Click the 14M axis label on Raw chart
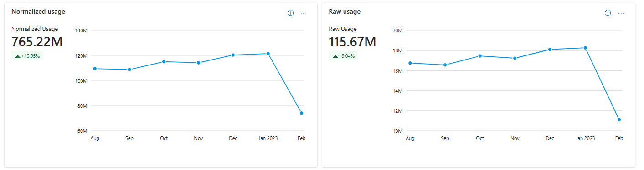This screenshot has width=644, height=170. click(397, 91)
